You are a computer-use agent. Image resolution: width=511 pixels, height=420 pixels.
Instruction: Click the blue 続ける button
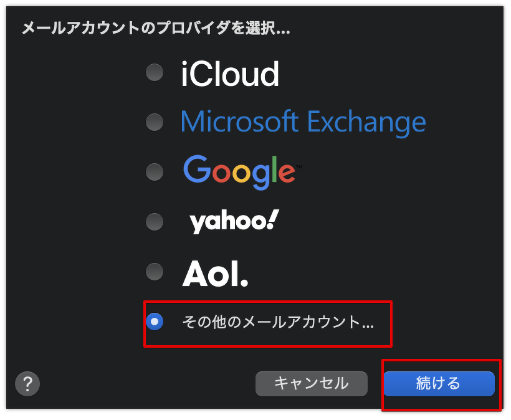point(439,383)
